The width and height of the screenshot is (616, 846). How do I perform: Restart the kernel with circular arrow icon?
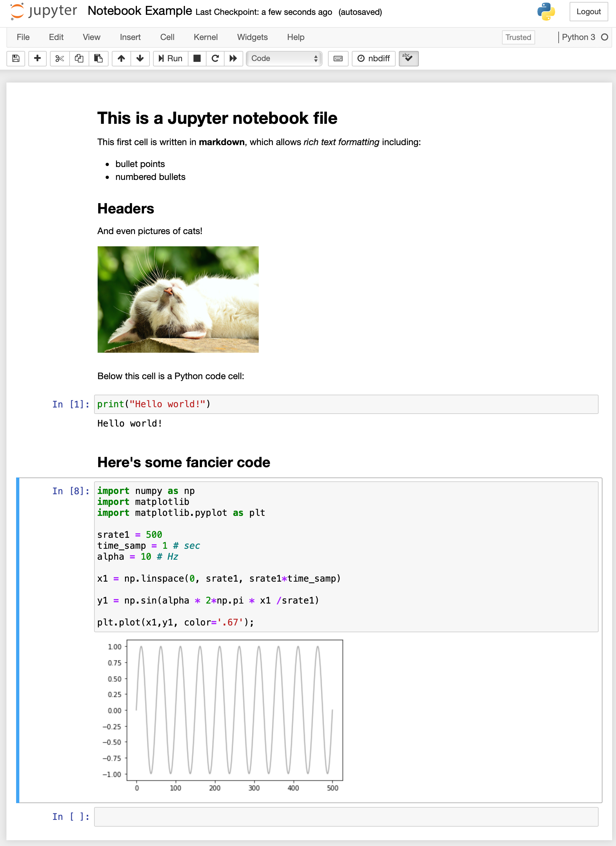click(215, 59)
